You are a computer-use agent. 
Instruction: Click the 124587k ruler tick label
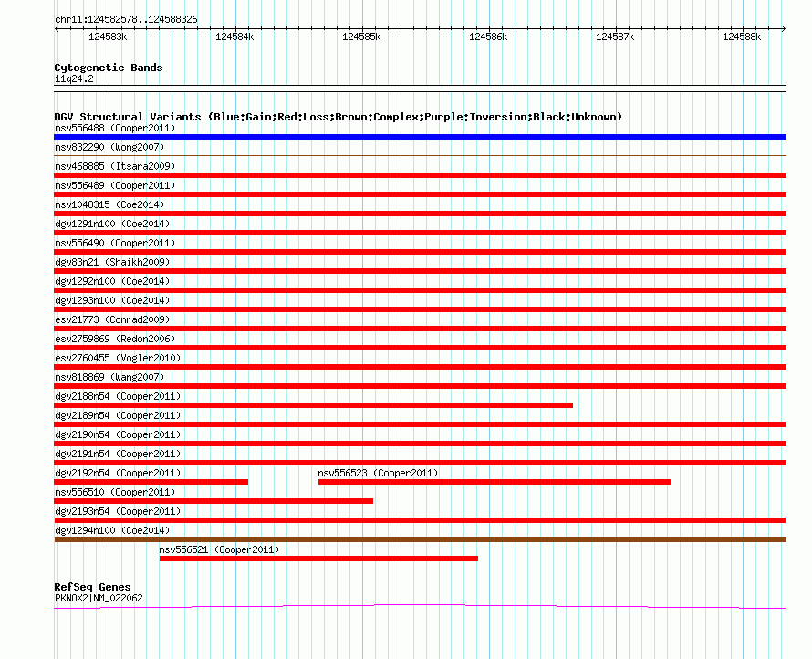click(615, 37)
